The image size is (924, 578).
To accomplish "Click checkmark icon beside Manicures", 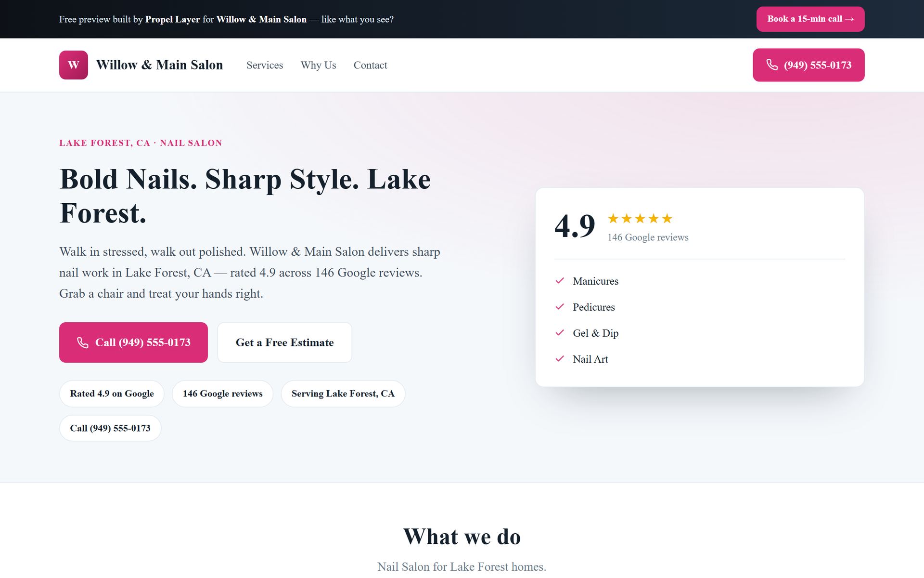I will [x=560, y=281].
